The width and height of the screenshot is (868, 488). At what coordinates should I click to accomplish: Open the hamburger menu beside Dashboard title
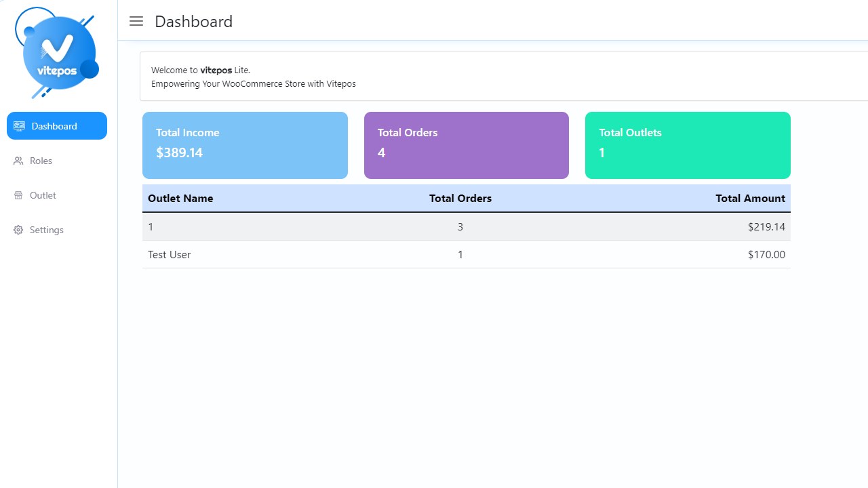pyautogui.click(x=136, y=21)
